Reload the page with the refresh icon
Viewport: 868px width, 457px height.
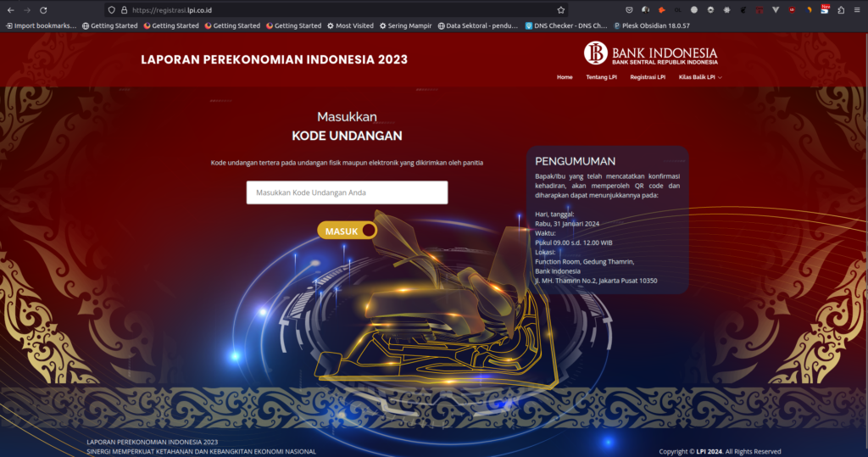[43, 10]
